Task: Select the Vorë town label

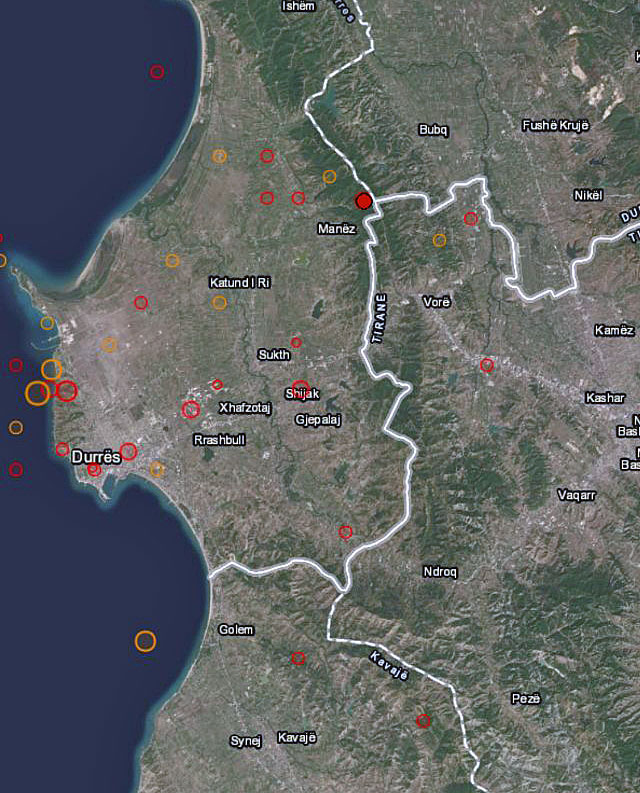Action: pos(437,301)
